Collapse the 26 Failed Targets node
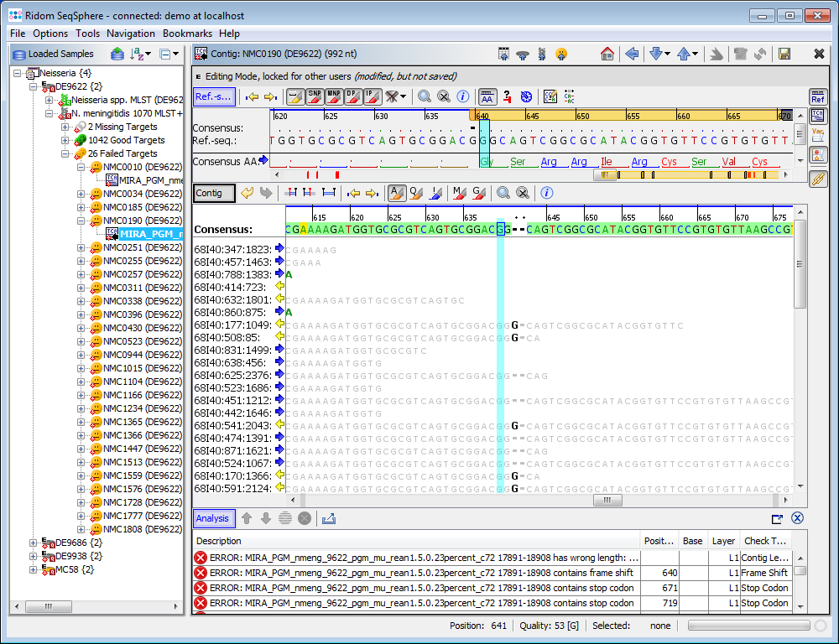Image resolution: width=839 pixels, height=644 pixels. (x=65, y=153)
